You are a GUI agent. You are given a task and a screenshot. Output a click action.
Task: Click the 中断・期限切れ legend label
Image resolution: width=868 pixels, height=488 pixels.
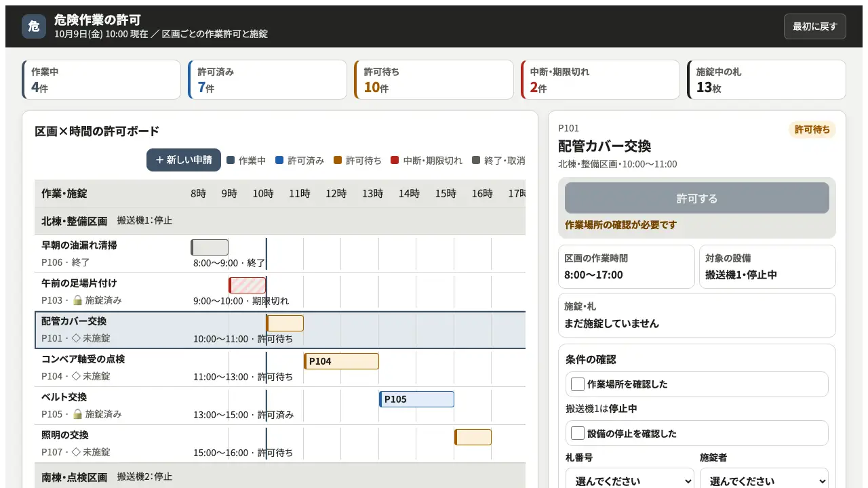433,161
